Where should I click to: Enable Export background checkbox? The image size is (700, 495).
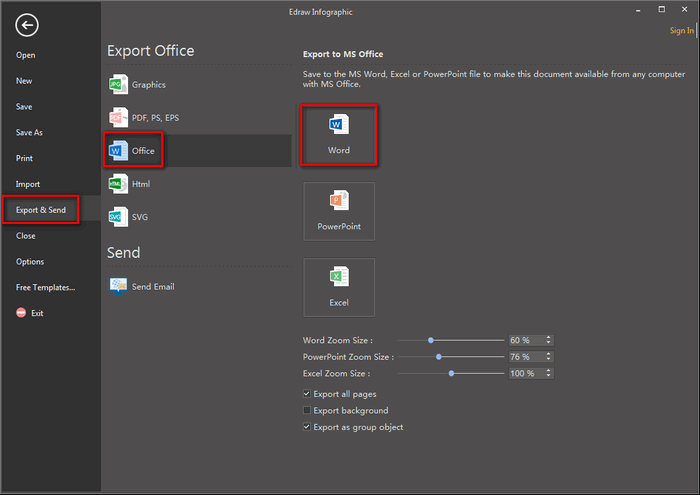(307, 411)
